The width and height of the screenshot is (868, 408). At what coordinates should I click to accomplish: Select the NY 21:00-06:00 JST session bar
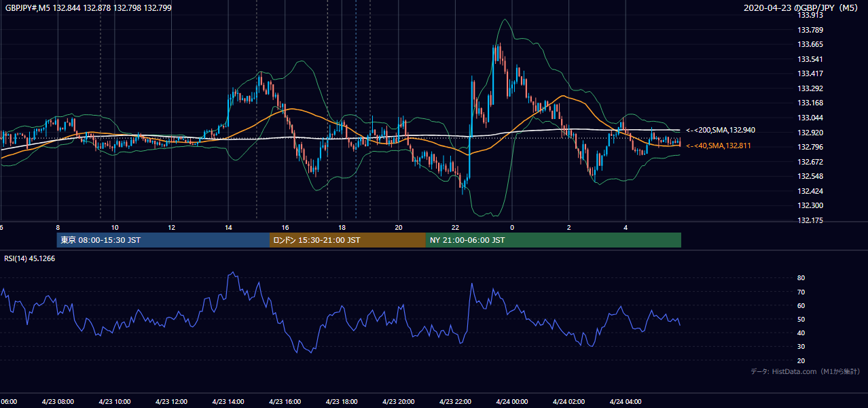pyautogui.click(x=554, y=240)
